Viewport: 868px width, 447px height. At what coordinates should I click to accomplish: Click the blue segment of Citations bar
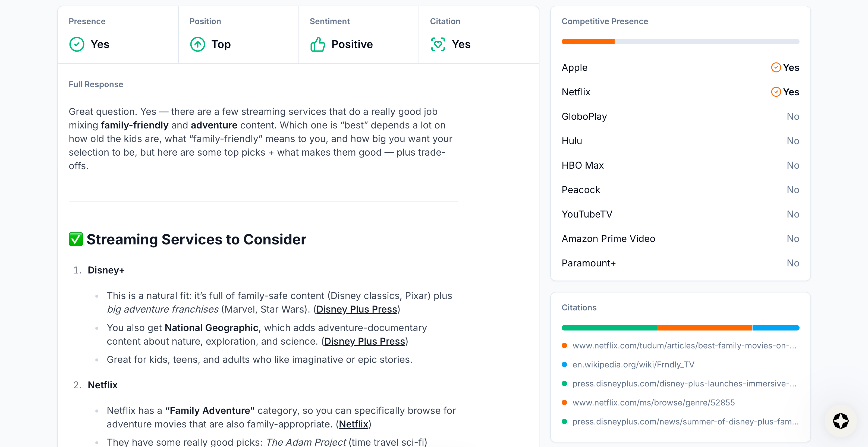tap(775, 328)
